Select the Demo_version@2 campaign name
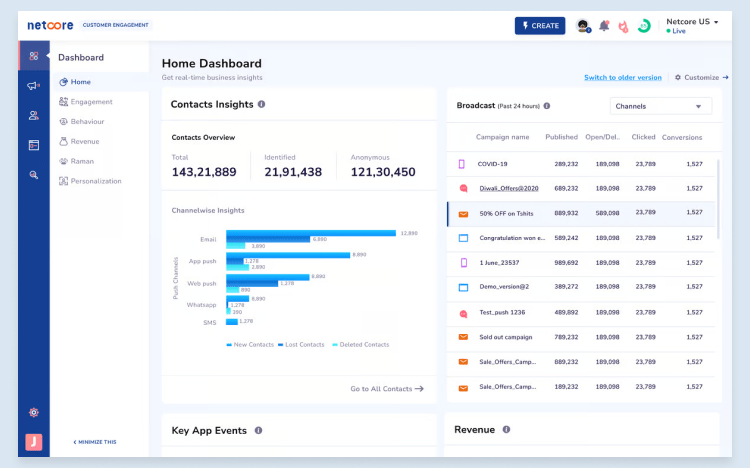 504,287
